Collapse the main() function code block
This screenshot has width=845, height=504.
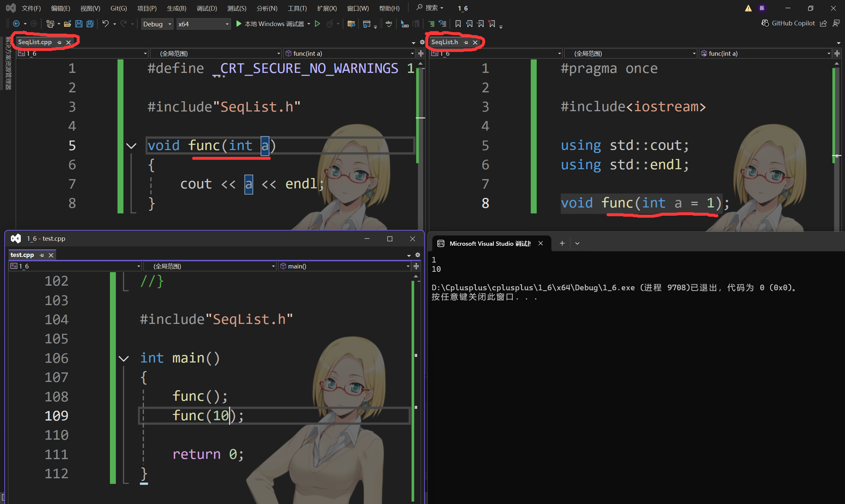pyautogui.click(x=124, y=358)
